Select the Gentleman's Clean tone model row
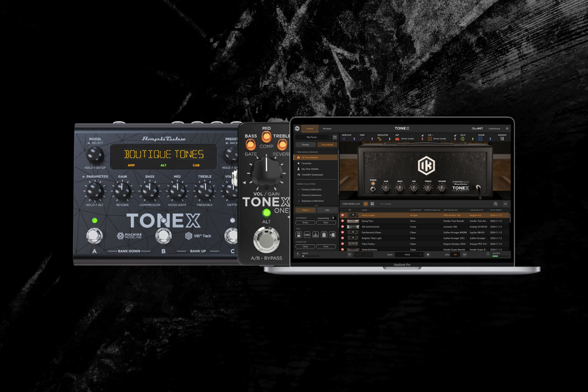This screenshot has height=392, width=588. [x=425, y=232]
